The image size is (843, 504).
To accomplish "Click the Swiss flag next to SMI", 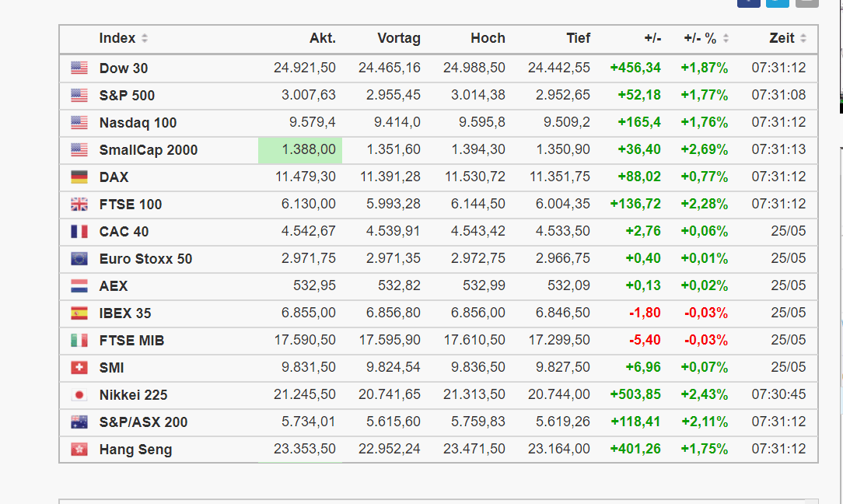I will (x=79, y=368).
